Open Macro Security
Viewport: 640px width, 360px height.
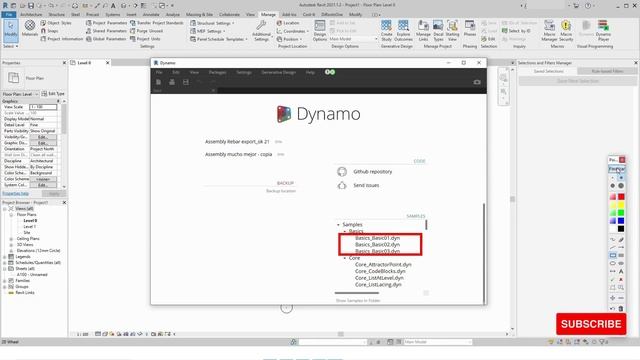coord(566,31)
